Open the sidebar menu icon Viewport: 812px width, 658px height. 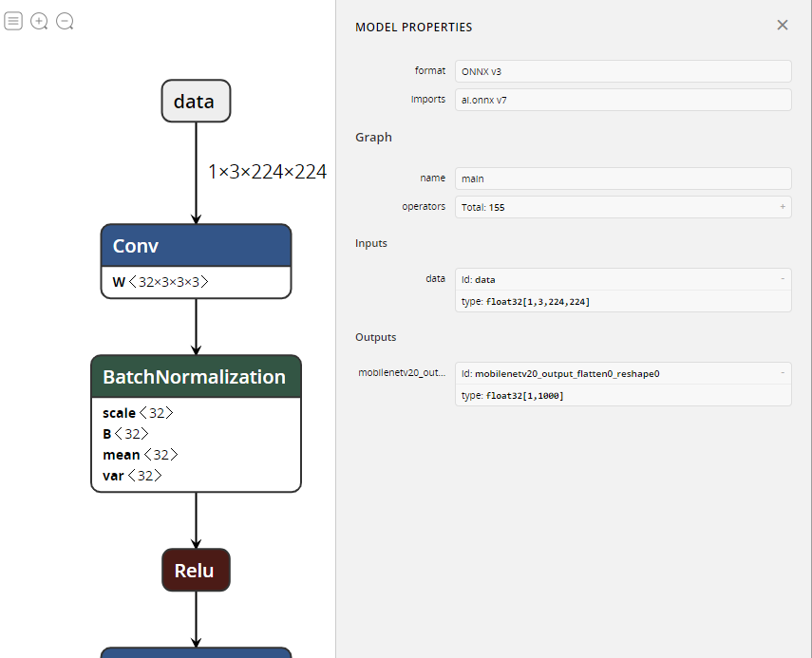coord(13,20)
